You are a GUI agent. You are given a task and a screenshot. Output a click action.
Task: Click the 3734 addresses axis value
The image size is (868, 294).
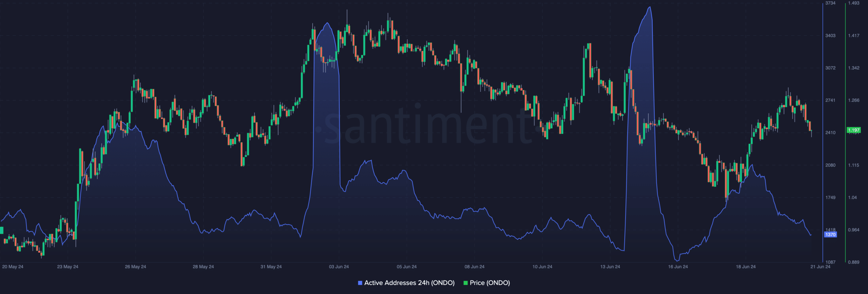pos(830,3)
